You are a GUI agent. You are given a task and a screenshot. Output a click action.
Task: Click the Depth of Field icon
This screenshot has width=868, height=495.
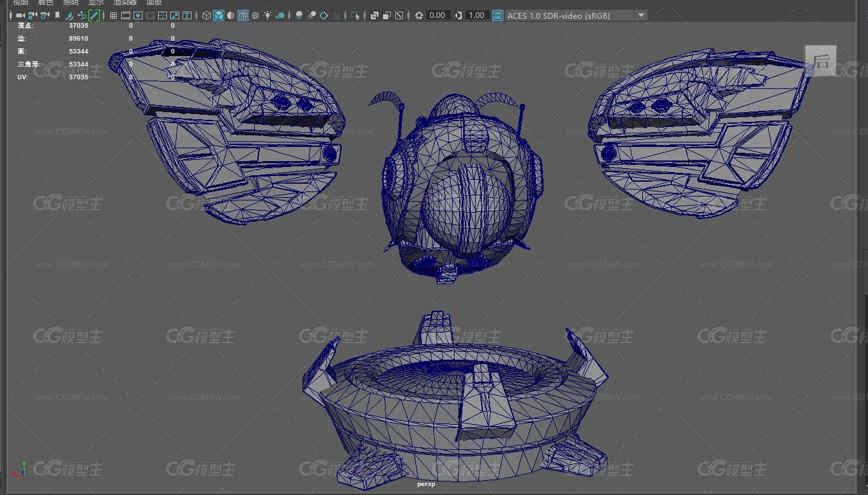point(336,15)
